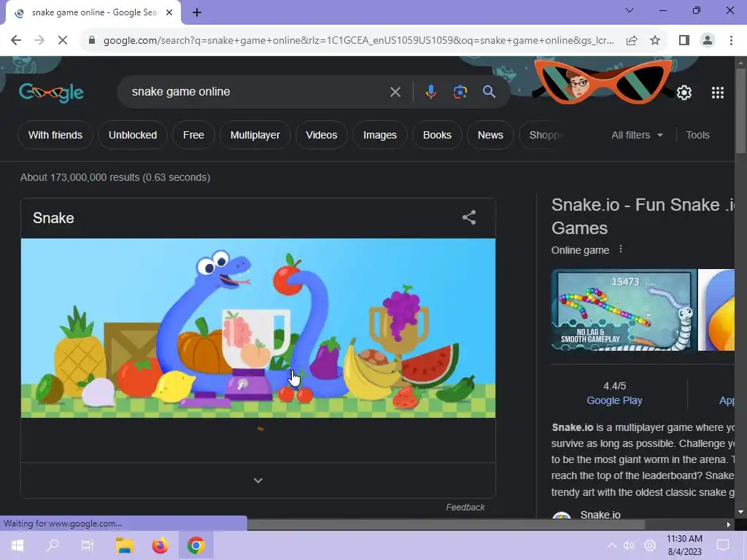The width and height of the screenshot is (747, 560).
Task: Open the tab search dropdown arrow
Action: pyautogui.click(x=630, y=10)
